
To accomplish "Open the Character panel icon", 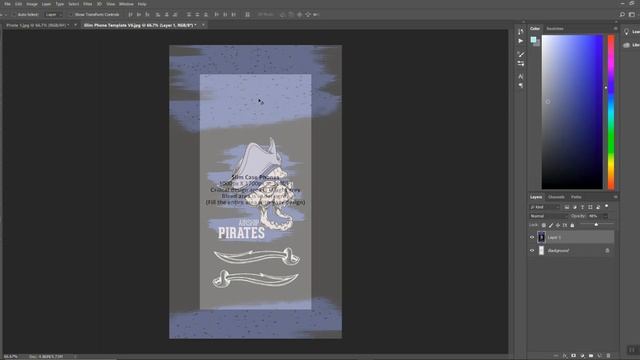I will point(520,76).
